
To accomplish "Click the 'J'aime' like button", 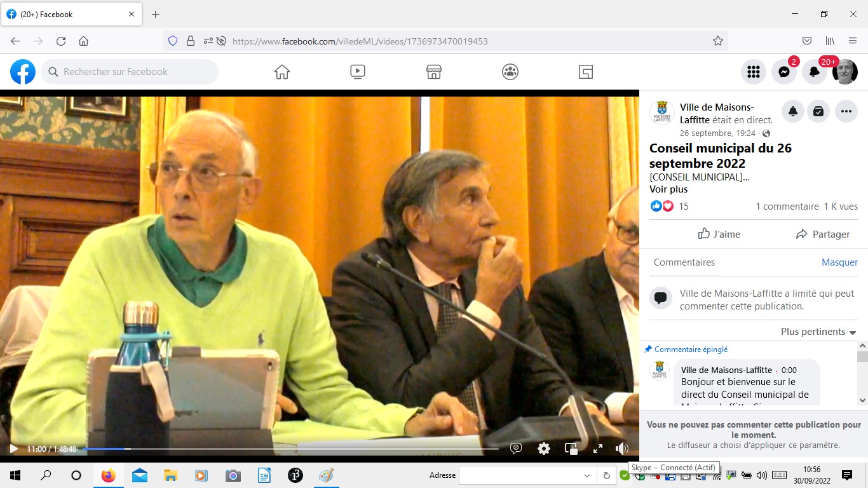I will pos(719,234).
